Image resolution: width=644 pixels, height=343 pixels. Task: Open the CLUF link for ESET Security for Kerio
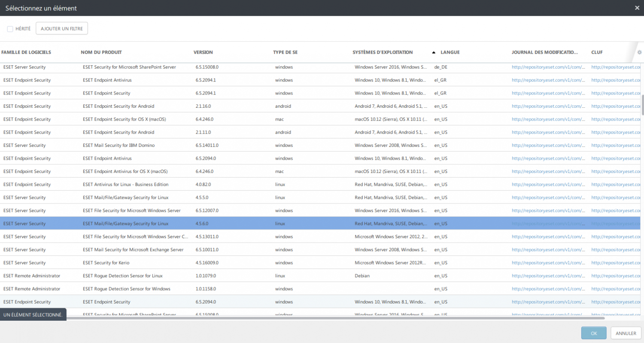coord(616,263)
